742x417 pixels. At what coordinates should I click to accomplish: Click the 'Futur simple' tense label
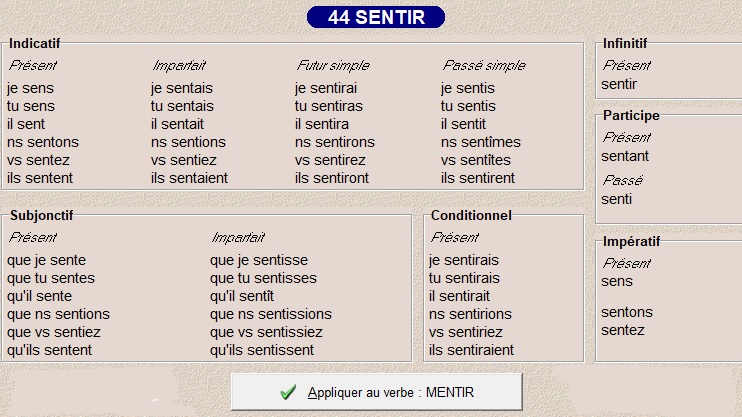pyautogui.click(x=332, y=66)
